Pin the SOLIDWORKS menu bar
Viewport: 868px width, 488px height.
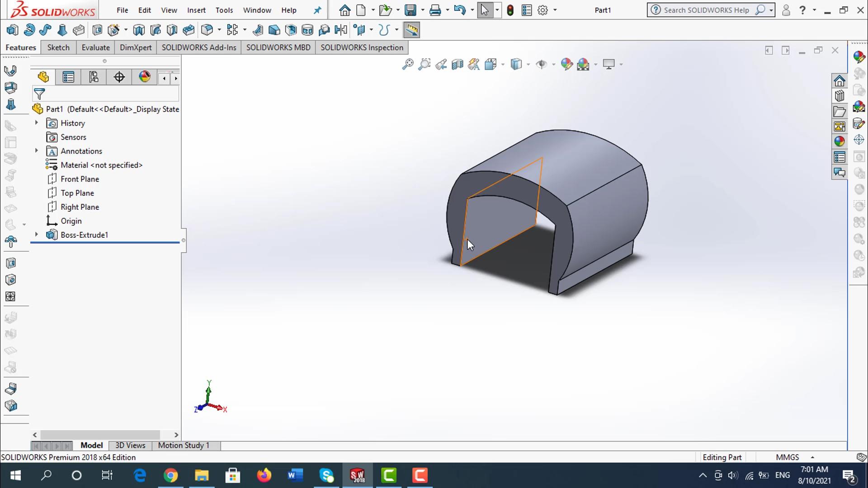click(317, 10)
